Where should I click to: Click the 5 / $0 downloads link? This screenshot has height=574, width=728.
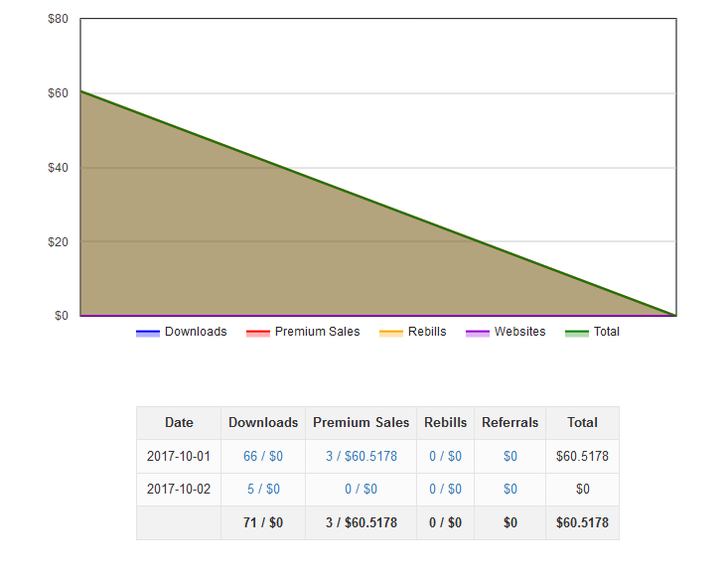[x=263, y=490]
